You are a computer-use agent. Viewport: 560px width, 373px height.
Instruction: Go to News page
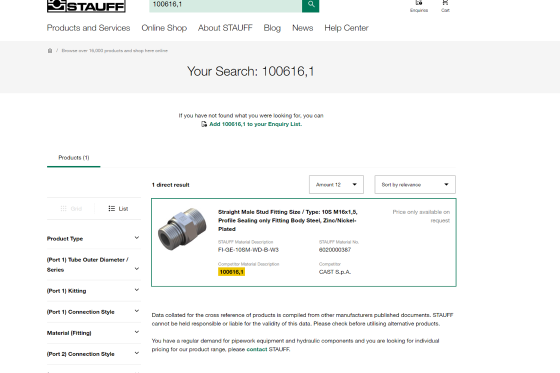(x=302, y=28)
